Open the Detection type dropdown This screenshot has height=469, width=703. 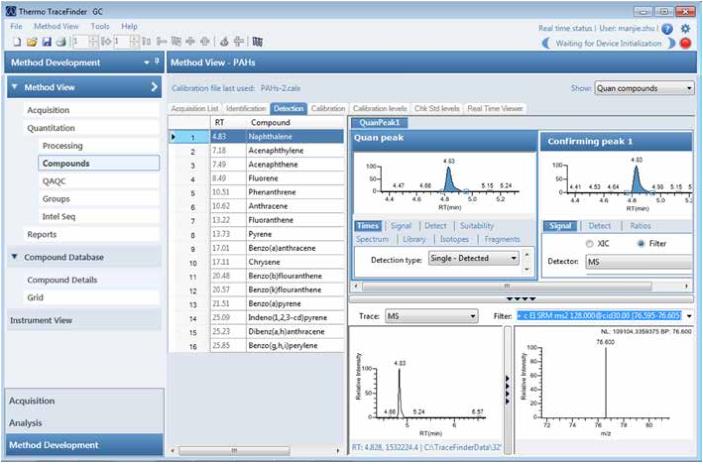click(523, 257)
